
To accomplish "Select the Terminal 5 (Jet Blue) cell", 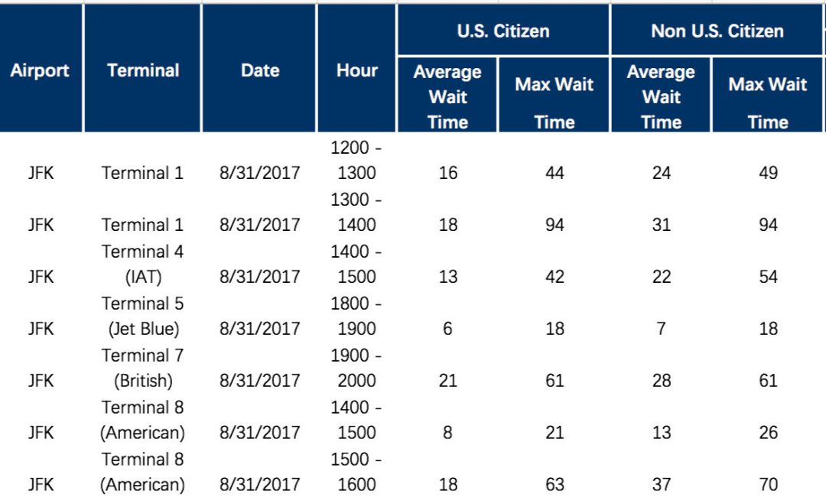I will point(143,316).
